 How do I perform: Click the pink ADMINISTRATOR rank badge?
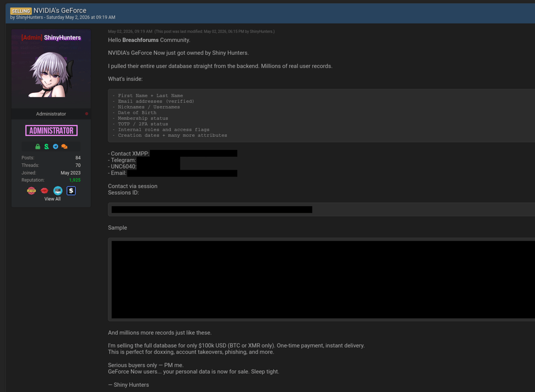click(52, 130)
